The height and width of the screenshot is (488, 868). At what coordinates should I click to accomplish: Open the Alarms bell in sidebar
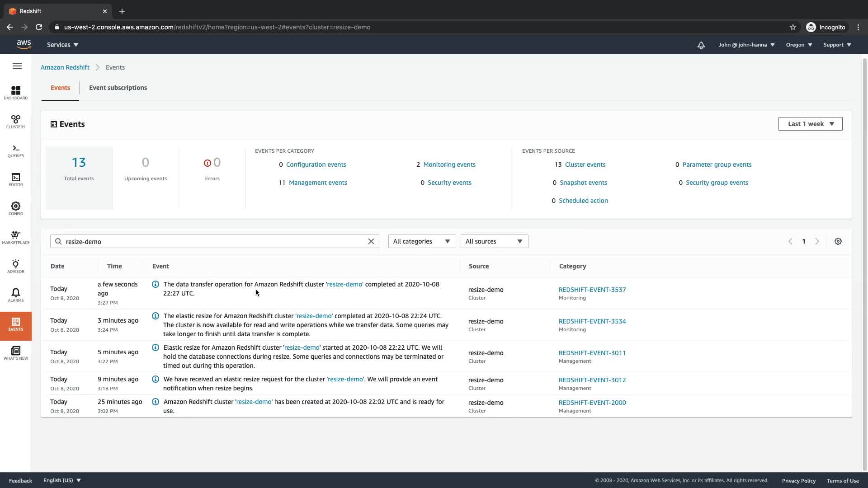(16, 295)
